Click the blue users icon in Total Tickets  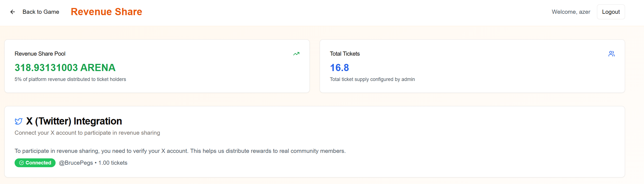pyautogui.click(x=611, y=54)
